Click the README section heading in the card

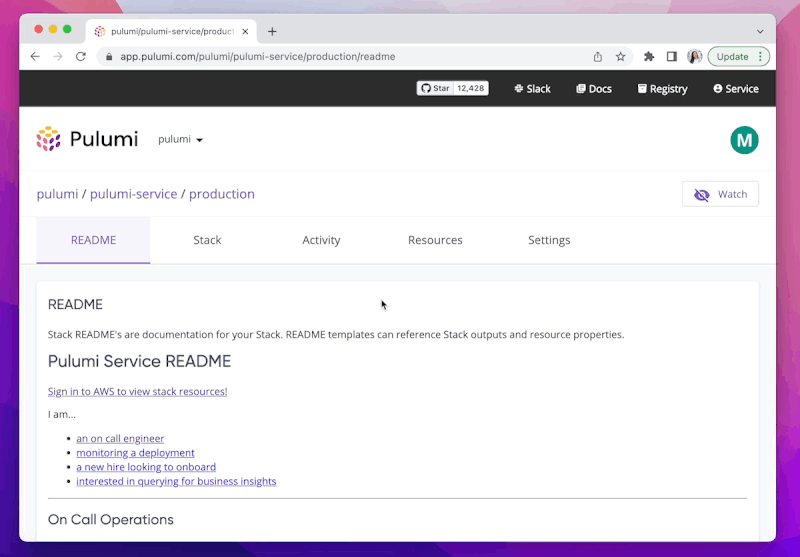pos(75,305)
